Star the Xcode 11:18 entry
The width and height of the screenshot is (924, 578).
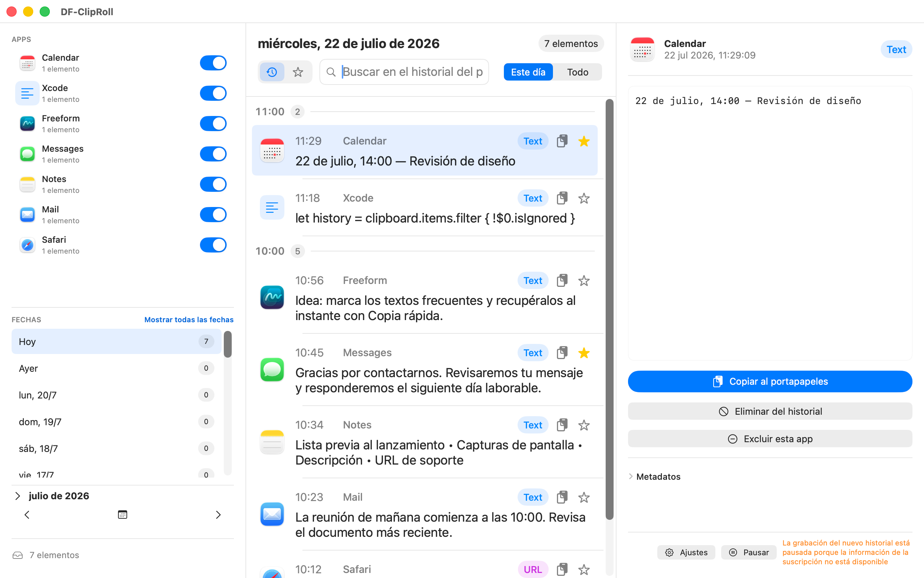(584, 198)
